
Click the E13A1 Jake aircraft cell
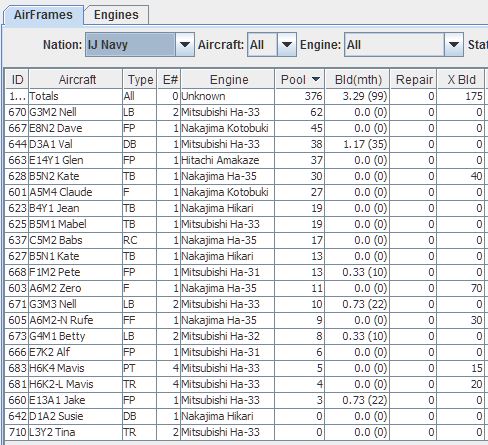(76, 400)
